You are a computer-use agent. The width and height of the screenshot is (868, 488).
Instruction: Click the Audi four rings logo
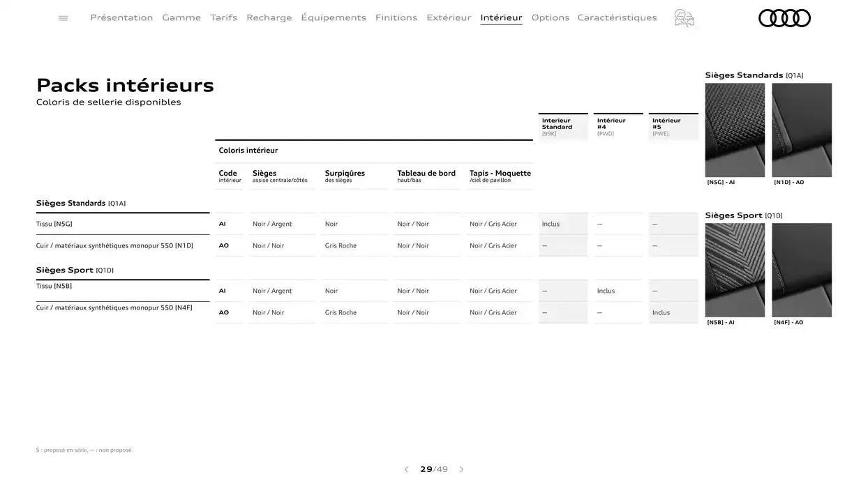[x=784, y=17]
